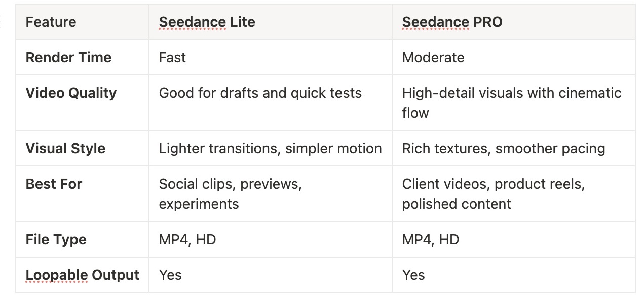644x298 pixels.
Task: Click the Feature header cell
Action: pos(82,22)
